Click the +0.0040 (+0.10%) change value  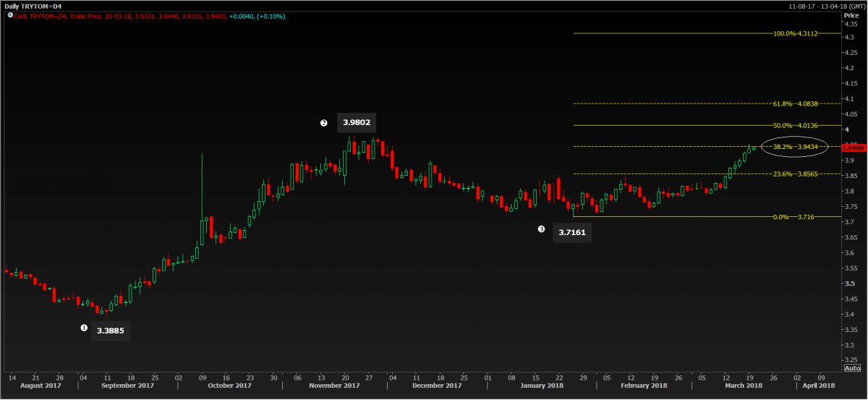point(257,14)
